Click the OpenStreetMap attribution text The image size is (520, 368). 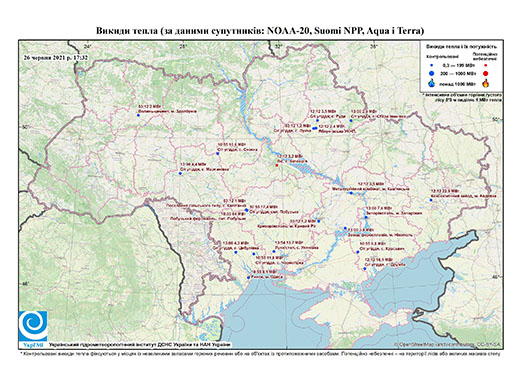[x=448, y=344]
